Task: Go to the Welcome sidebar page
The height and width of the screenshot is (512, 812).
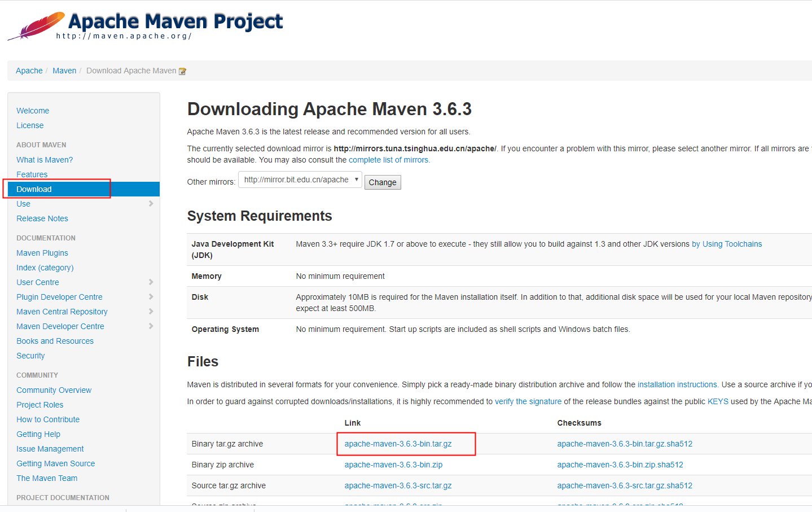Action: click(33, 111)
